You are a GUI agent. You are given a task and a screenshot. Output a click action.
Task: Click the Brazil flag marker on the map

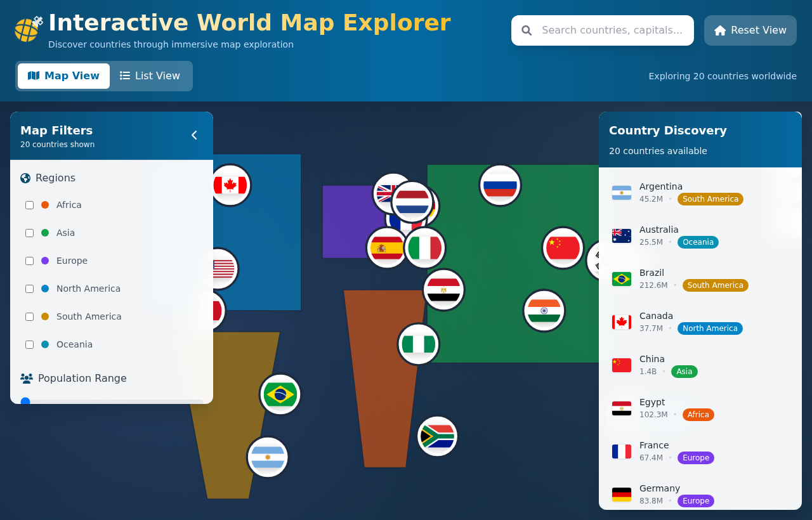[280, 393]
